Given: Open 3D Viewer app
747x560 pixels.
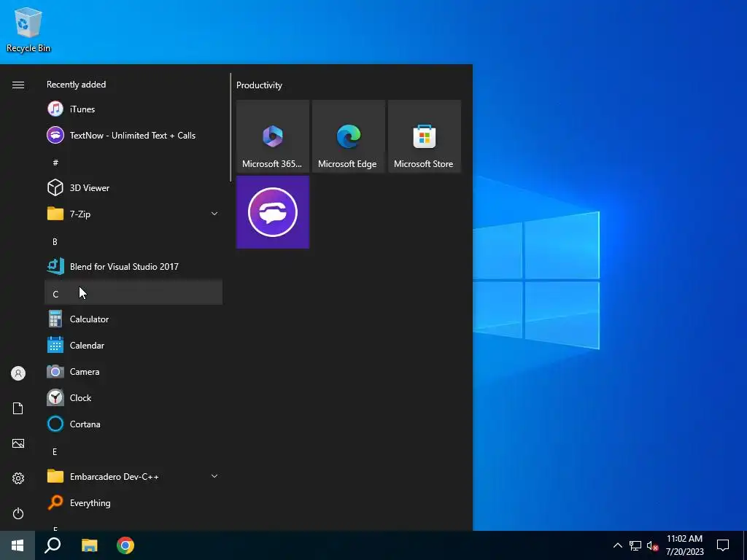Looking at the screenshot, I should 133,187.
